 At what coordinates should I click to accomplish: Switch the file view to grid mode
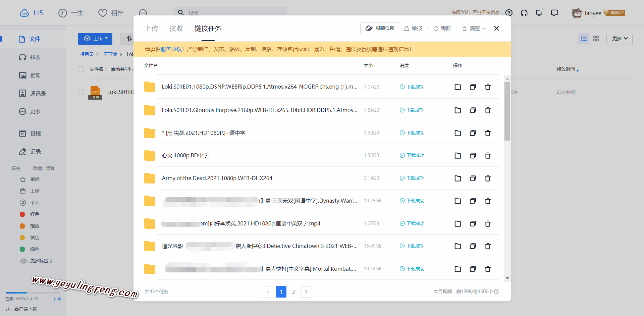point(596,39)
